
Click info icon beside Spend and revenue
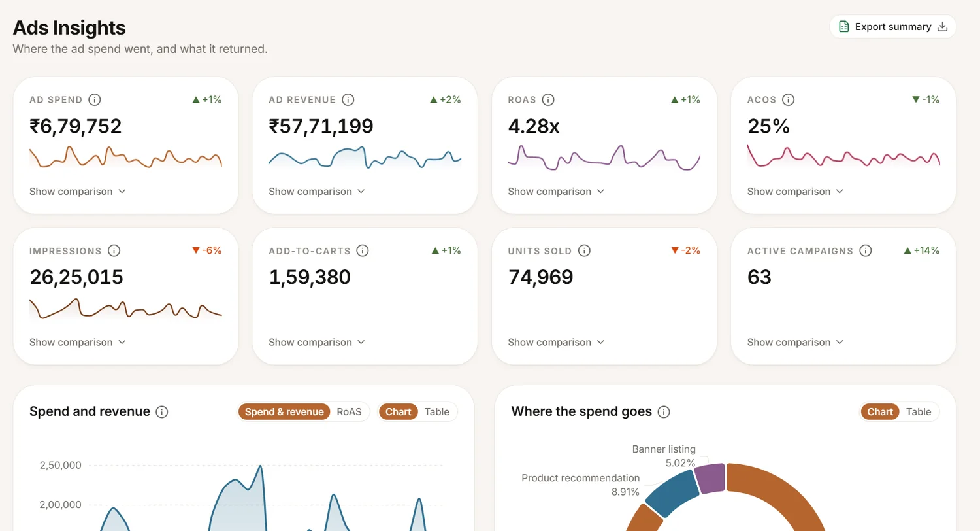tap(162, 412)
